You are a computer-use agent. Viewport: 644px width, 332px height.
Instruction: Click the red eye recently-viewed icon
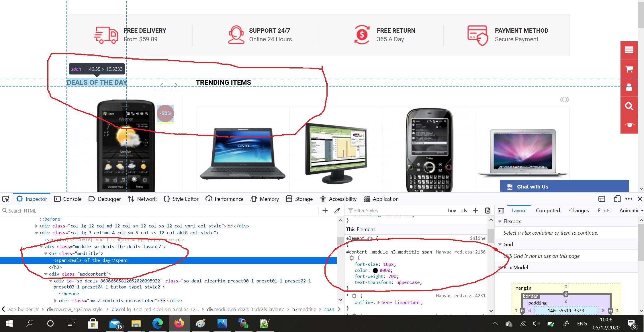(629, 125)
